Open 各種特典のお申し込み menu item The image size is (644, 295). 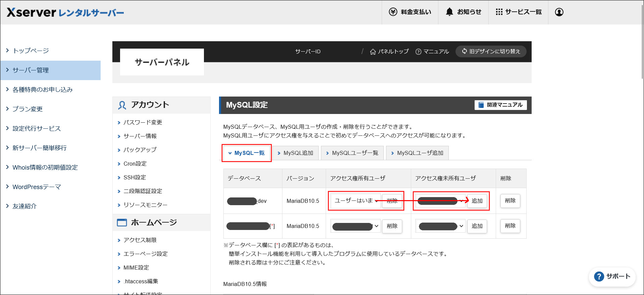(50, 90)
